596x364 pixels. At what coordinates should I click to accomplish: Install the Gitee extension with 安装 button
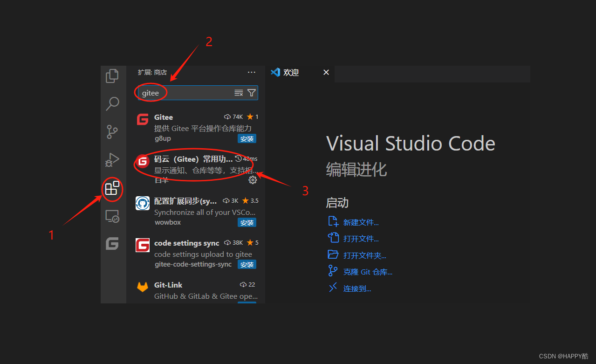pos(247,138)
